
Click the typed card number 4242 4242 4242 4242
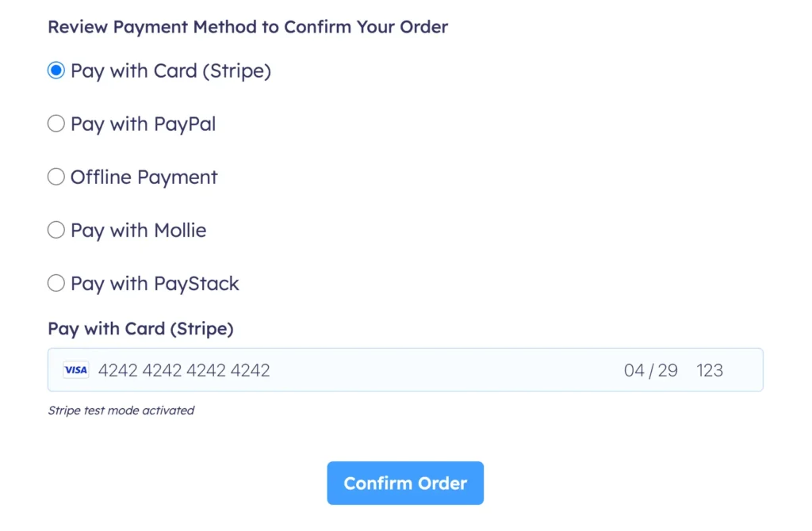(x=185, y=369)
